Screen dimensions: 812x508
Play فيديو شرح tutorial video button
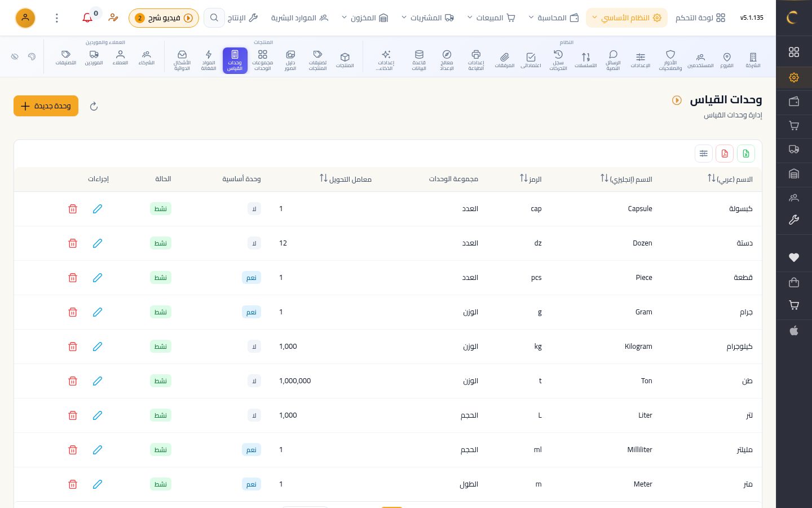click(x=164, y=18)
